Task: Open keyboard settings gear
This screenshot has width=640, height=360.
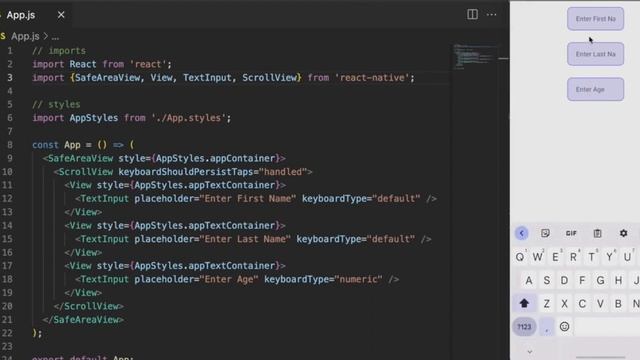Action: (x=623, y=233)
